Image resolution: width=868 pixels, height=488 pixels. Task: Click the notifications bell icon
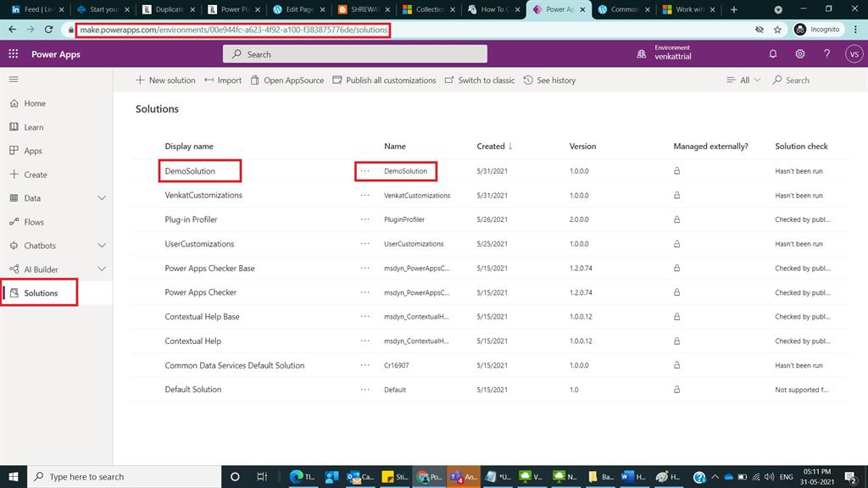771,53
